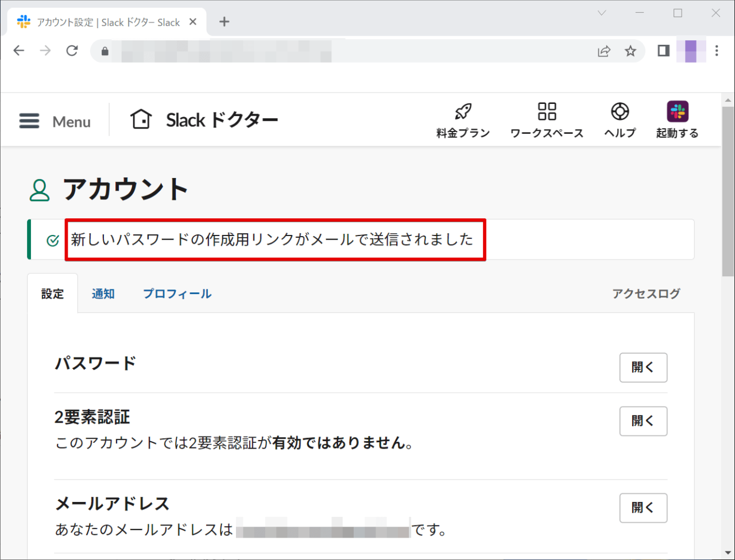Launch Slack via 起動する icon

678,111
